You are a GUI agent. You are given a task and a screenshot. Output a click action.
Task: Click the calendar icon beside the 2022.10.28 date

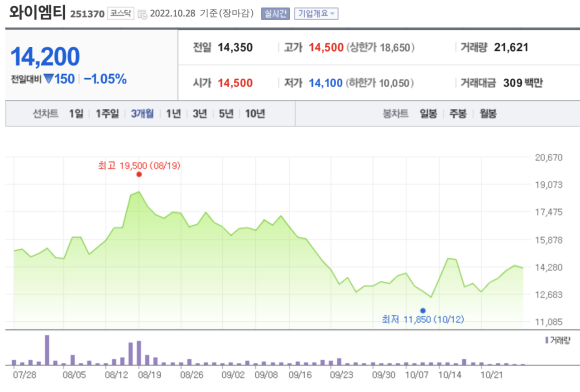tap(142, 14)
